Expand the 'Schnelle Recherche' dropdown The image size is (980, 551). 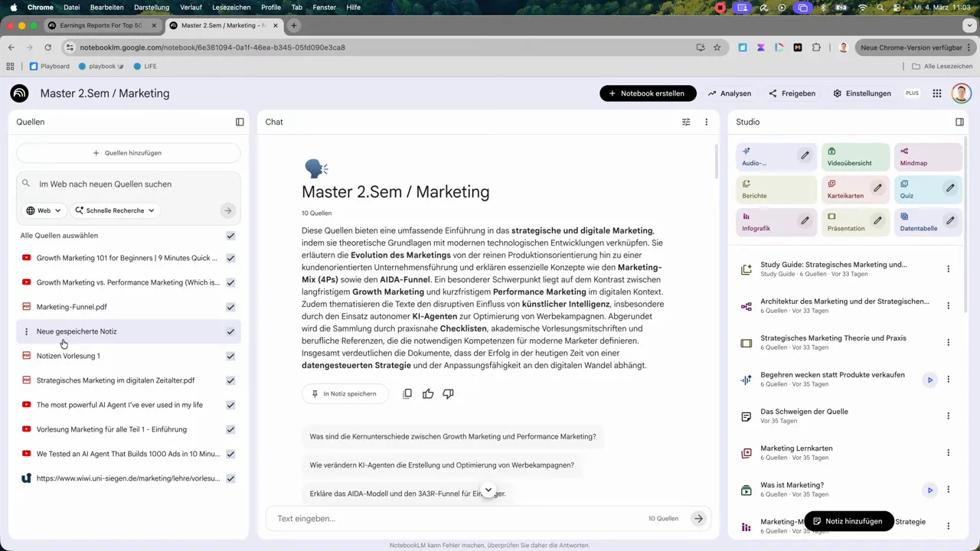click(x=115, y=210)
